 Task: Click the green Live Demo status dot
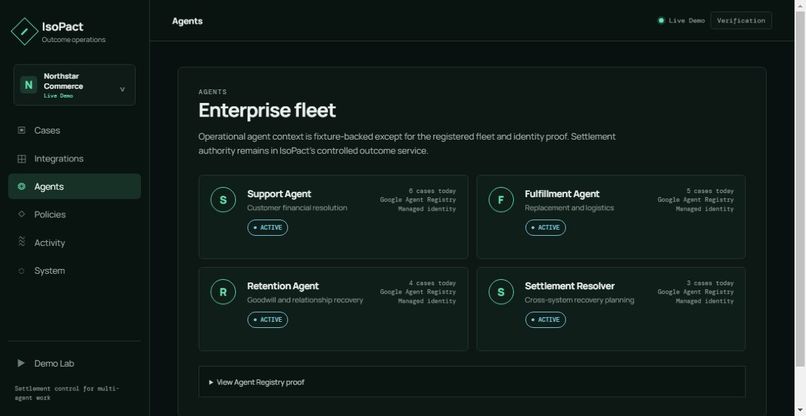[x=661, y=21]
